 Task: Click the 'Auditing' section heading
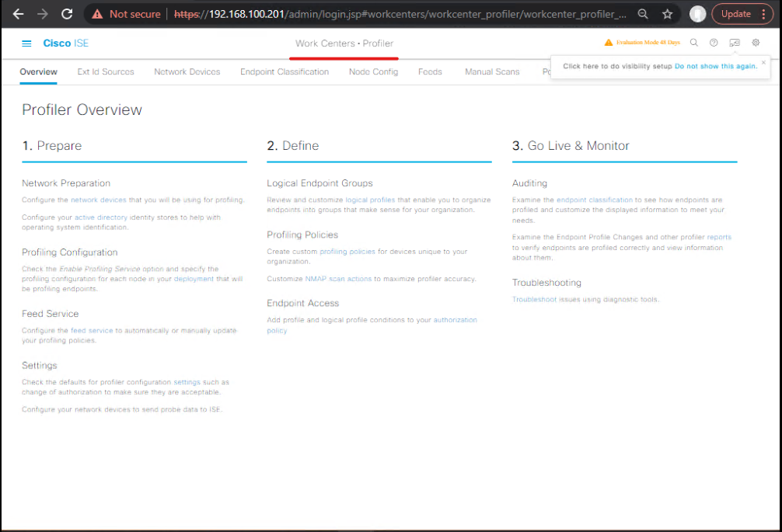(x=529, y=183)
